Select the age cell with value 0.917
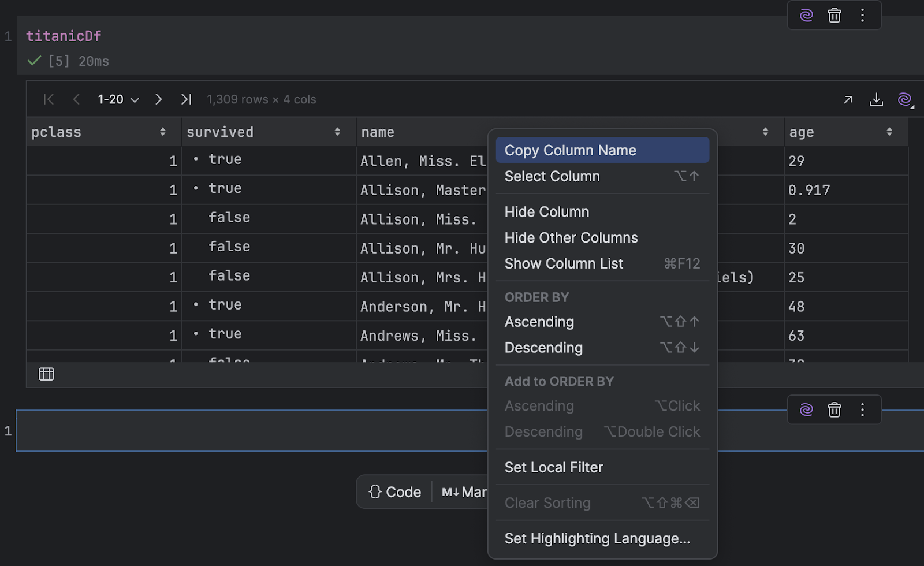This screenshot has width=924, height=566. tap(846, 190)
